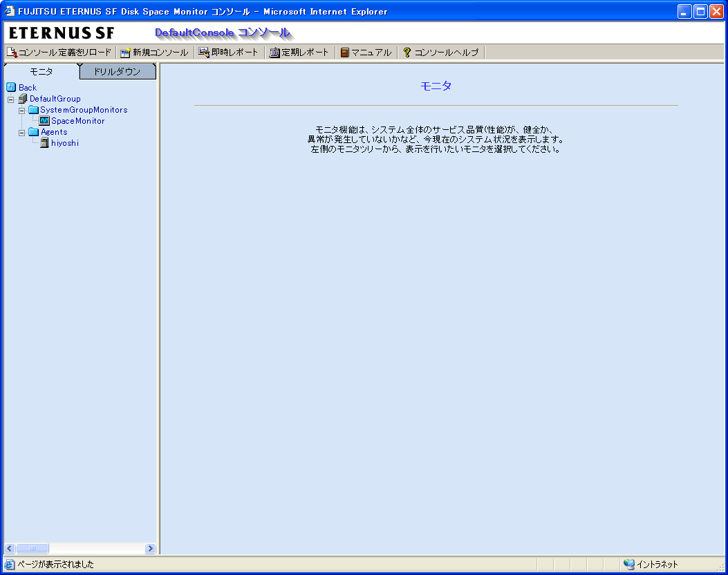Viewport: 728px width, 575px height.
Task: Open コンソールヘルプ from the toolbar
Action: tap(440, 53)
